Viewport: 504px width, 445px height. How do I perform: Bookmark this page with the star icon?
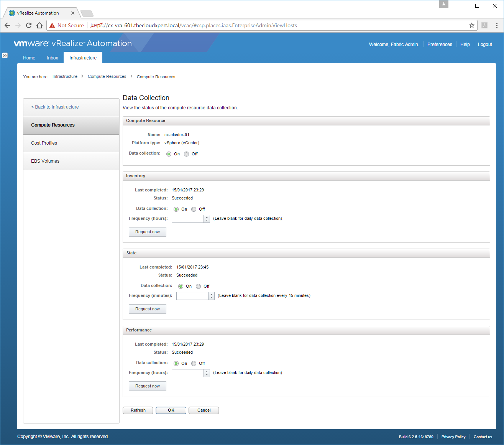point(472,25)
